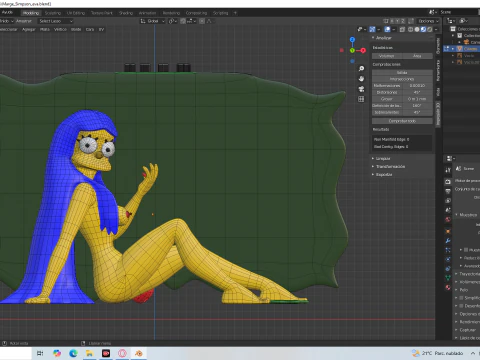Image resolution: width=480 pixels, height=360 pixels.
Task: Open the View Layer properties tab icon
Action: pos(448,201)
